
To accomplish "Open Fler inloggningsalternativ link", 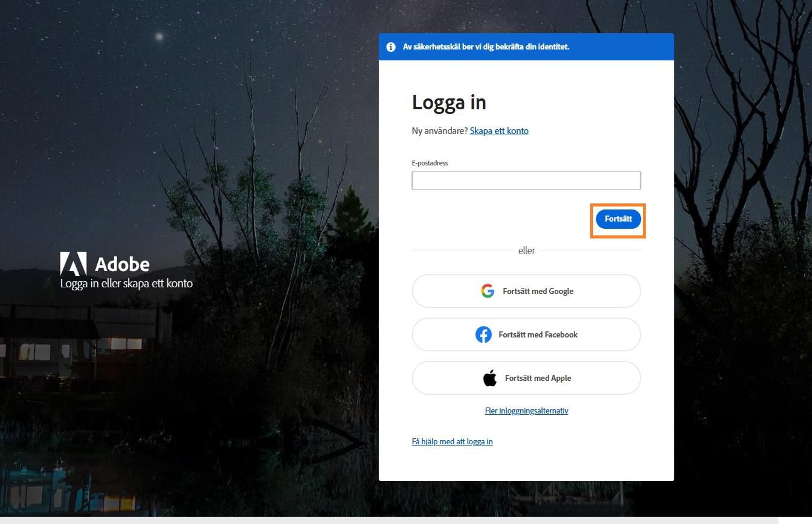I will [526, 411].
